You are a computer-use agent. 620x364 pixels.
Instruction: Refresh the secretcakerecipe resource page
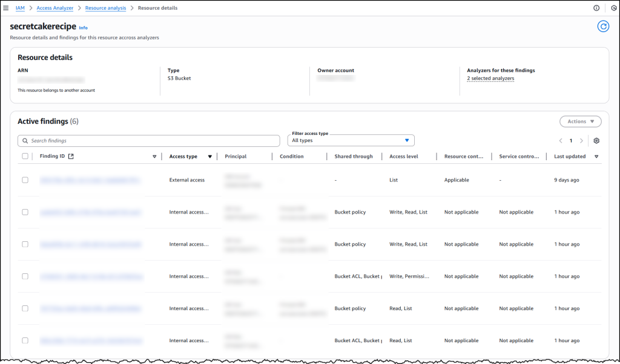pyautogui.click(x=603, y=26)
